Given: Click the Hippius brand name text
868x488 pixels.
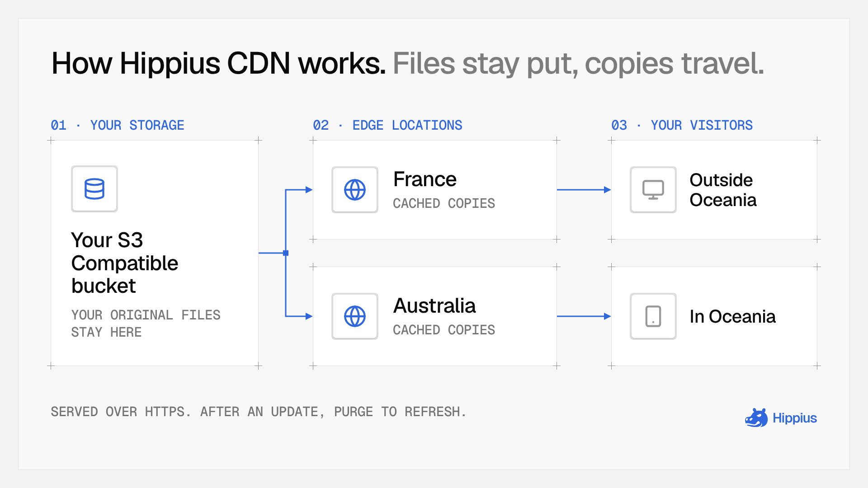Looking at the screenshot, I should pos(794,418).
